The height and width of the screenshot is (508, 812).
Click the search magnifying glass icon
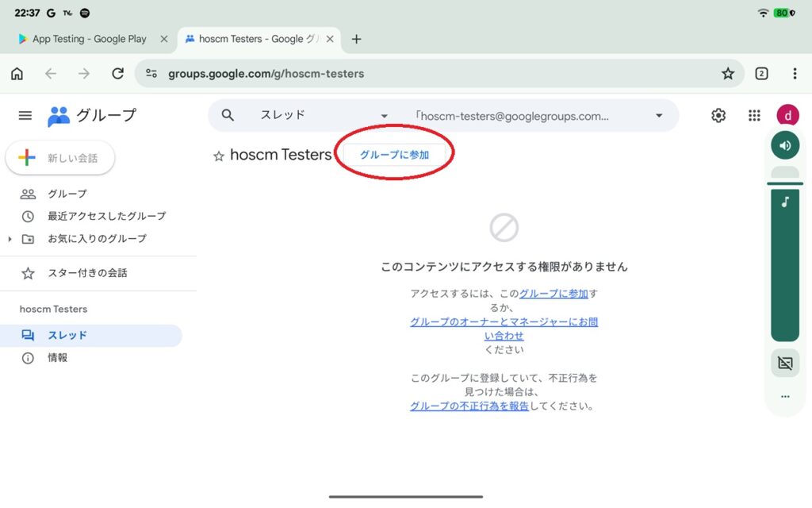coord(227,115)
